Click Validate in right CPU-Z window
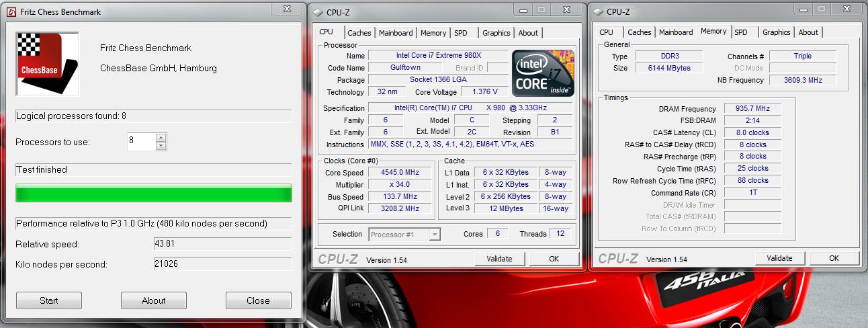868x328 pixels. click(x=779, y=258)
